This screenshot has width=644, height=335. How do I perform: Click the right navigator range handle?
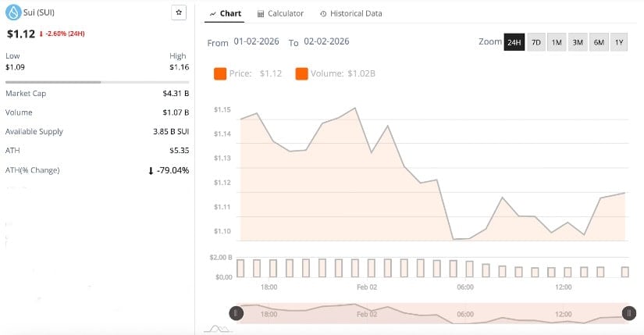point(628,313)
